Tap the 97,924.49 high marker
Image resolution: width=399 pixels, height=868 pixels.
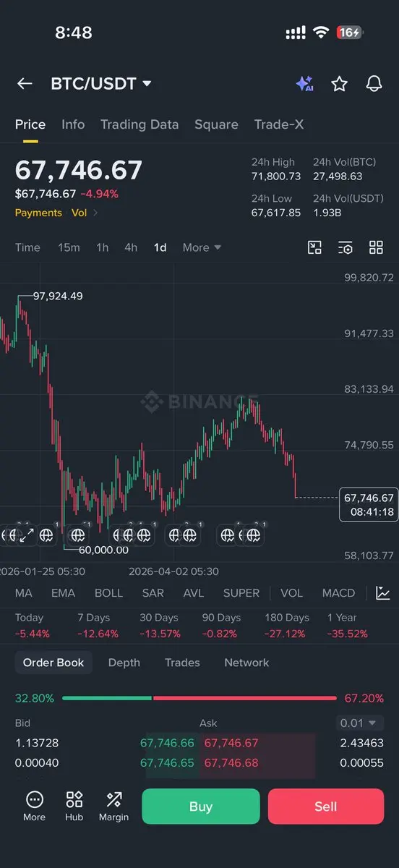point(58,296)
